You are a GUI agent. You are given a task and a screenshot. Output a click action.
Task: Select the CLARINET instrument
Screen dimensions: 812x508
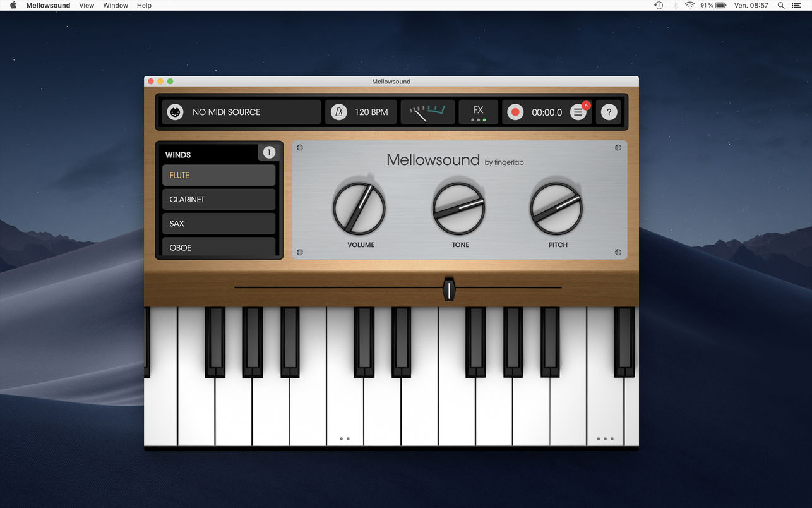coord(219,199)
